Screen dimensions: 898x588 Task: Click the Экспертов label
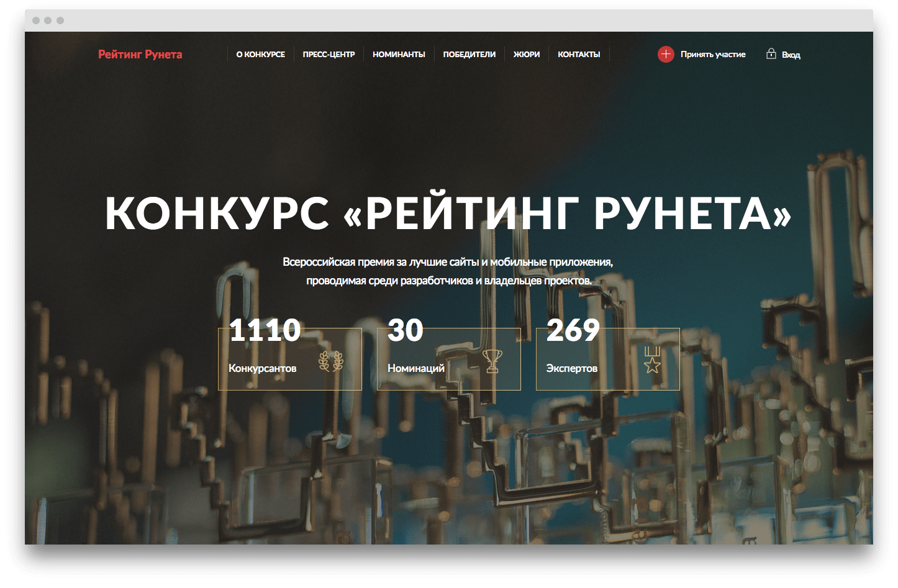tap(572, 368)
